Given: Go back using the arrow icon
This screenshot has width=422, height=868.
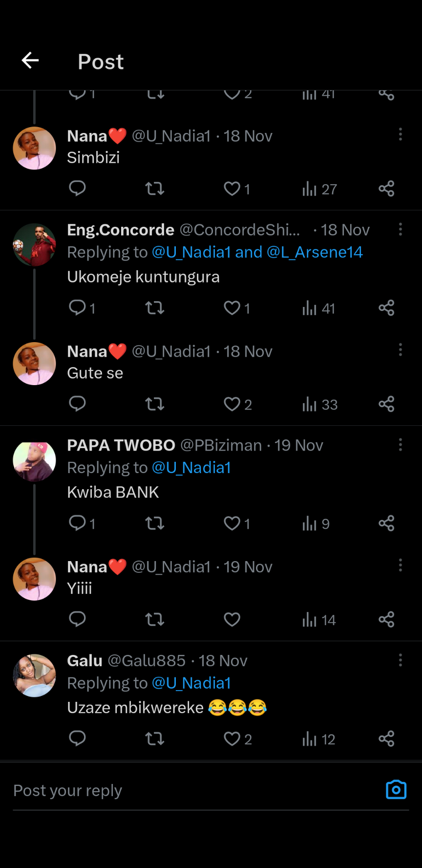Looking at the screenshot, I should 30,61.
